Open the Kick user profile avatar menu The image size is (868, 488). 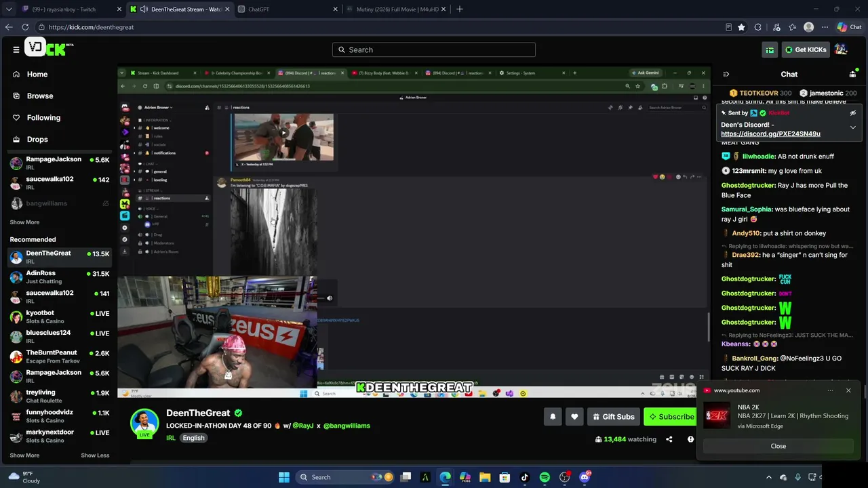click(x=841, y=49)
